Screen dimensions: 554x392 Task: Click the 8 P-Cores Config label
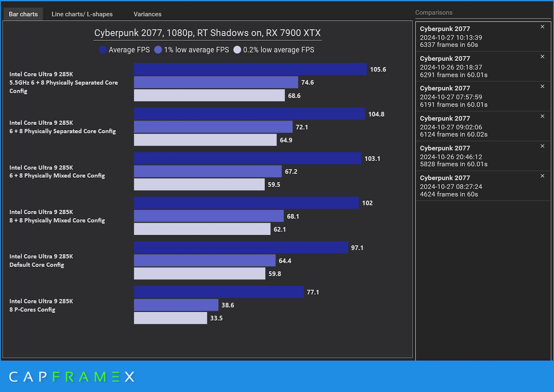tap(41, 305)
